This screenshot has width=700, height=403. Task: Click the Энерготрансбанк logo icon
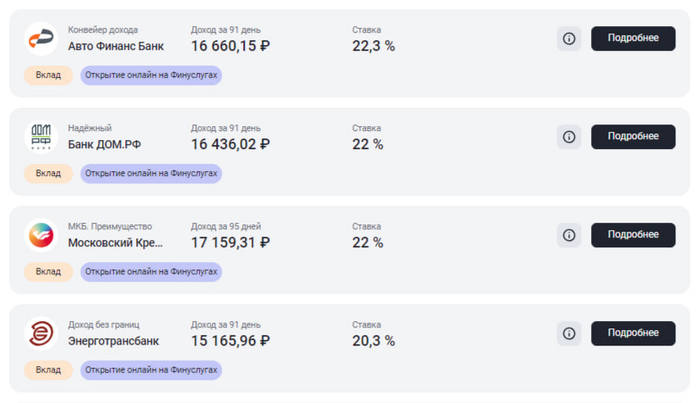click(41, 333)
